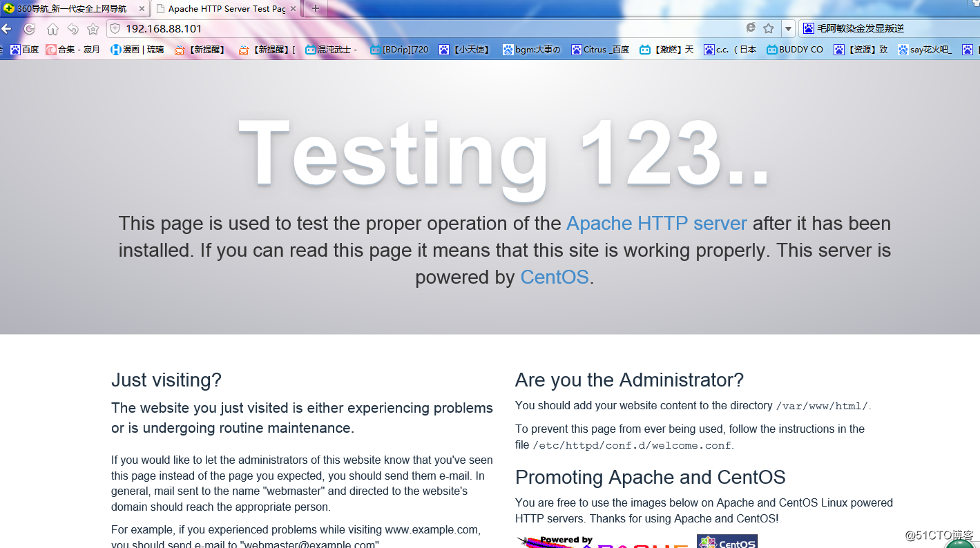Screen dimensions: 980x548
Task: Open the 漫画 | 琉璃 bookmark
Action: (137, 50)
